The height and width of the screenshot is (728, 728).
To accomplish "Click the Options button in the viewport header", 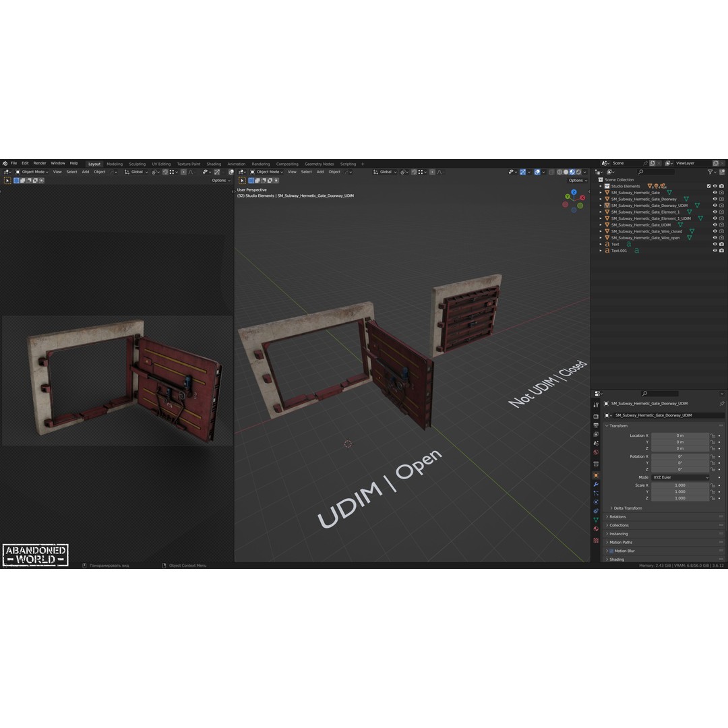I will [576, 180].
